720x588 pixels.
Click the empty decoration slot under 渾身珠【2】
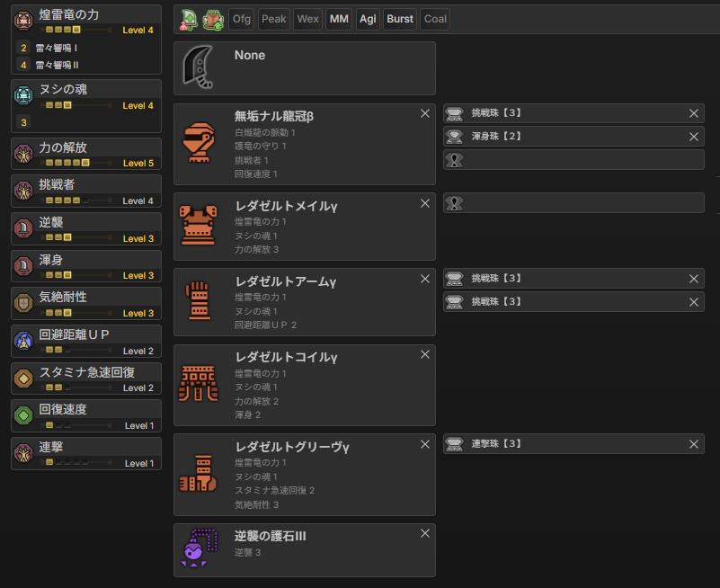point(573,160)
